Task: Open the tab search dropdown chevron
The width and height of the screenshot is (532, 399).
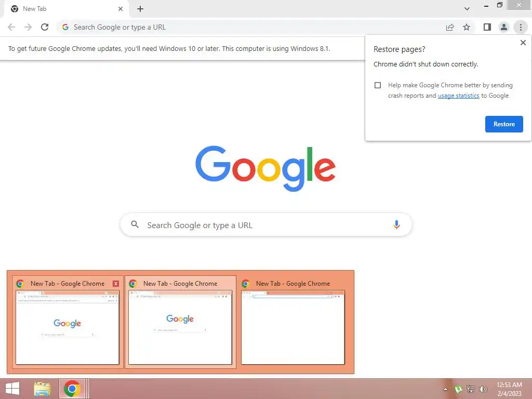Action: pyautogui.click(x=467, y=9)
